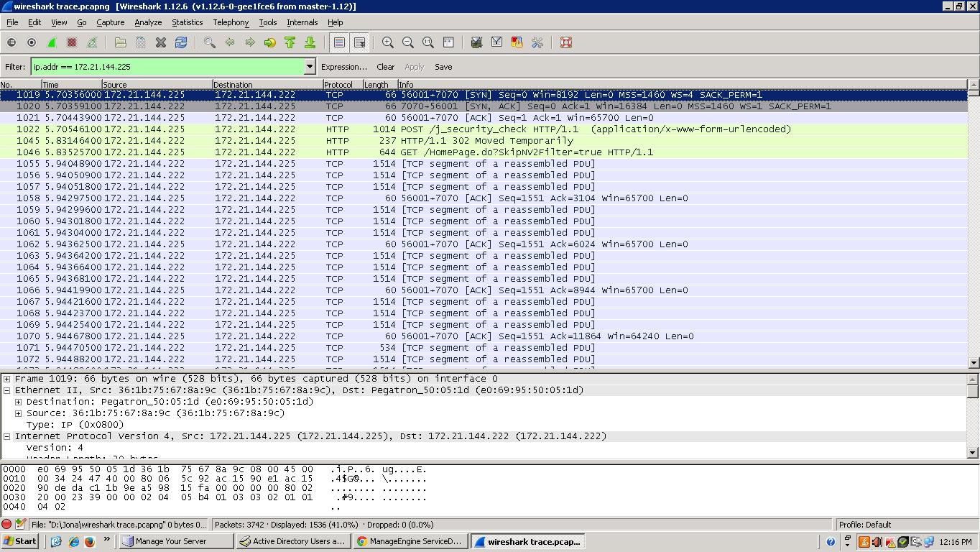980x552 pixels.
Task: Go back in packet history
Action: tap(230, 42)
